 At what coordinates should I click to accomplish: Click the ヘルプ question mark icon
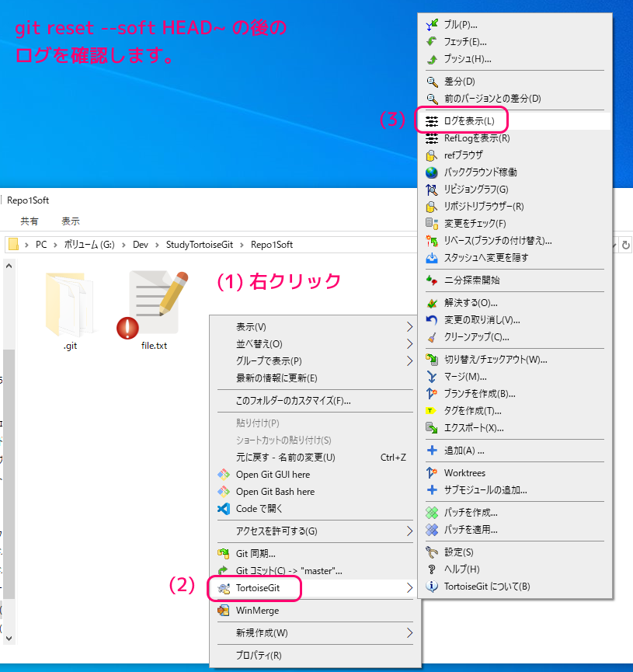coord(432,569)
